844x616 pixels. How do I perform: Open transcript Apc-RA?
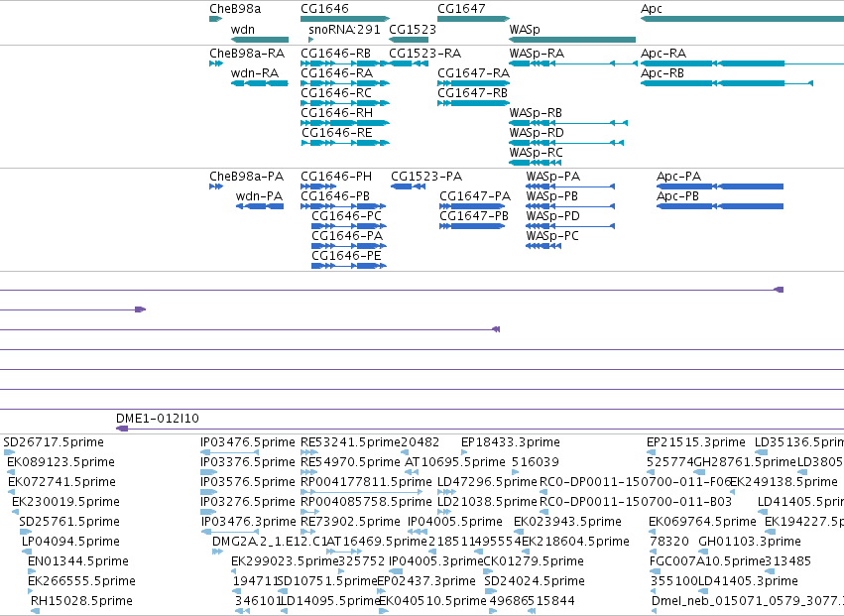coord(742,63)
